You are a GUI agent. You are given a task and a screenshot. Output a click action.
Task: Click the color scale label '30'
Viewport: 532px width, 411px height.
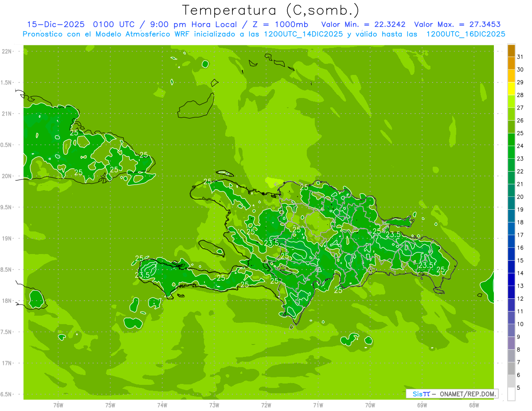[520, 70]
